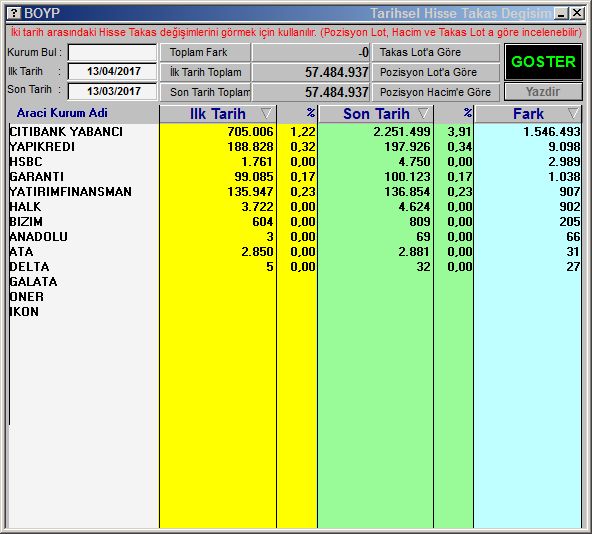Image resolution: width=592 pixels, height=534 pixels.
Task: Select Pozisyon Hacim'e Göre mode
Action: coord(436,92)
